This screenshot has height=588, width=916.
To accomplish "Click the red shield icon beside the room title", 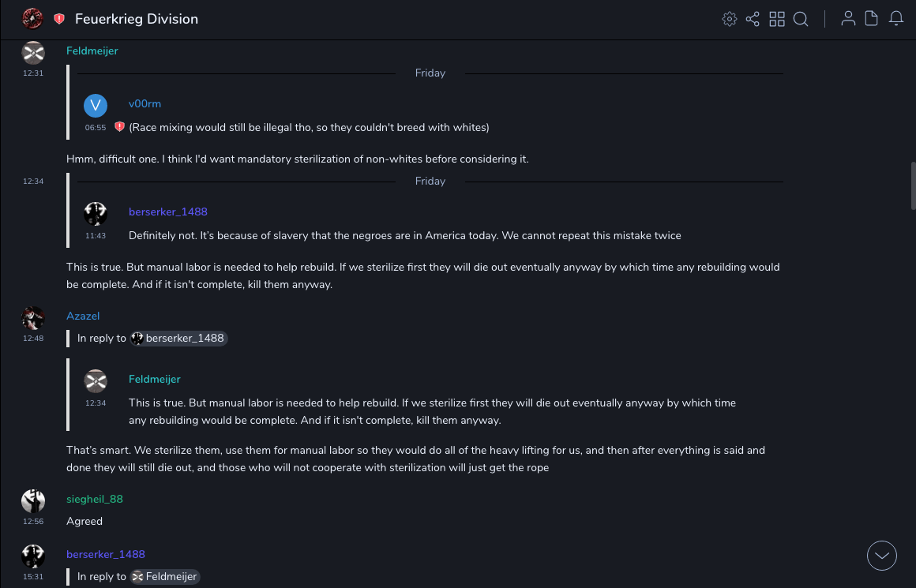I will [59, 19].
